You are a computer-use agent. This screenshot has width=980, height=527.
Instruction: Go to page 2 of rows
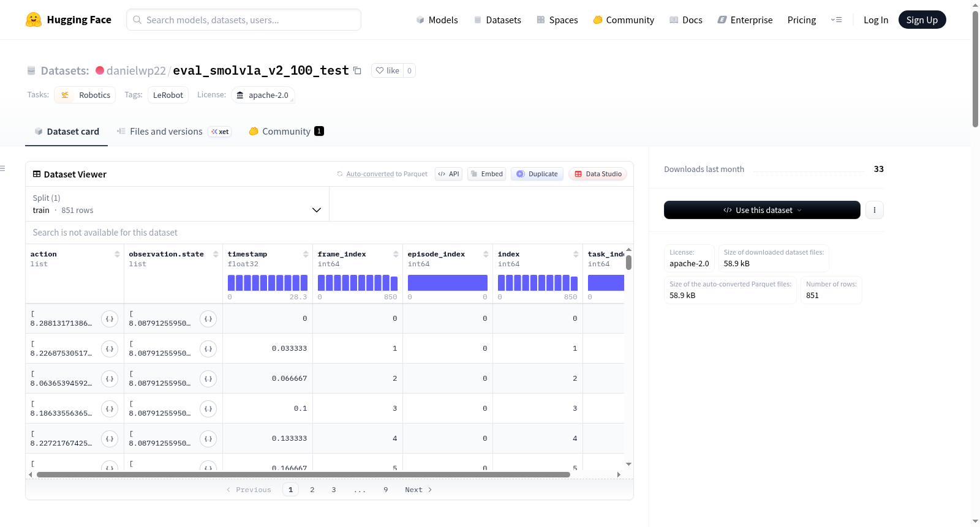pyautogui.click(x=312, y=490)
